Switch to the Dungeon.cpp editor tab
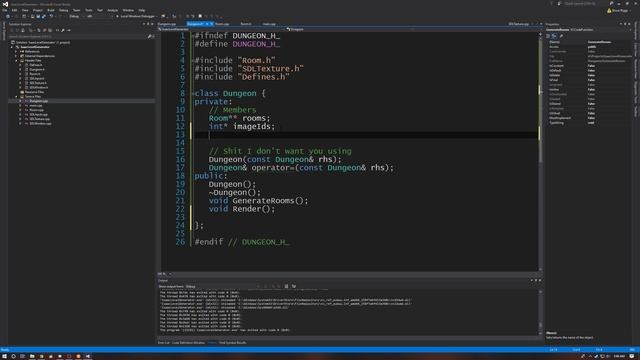This screenshot has width=640, height=360. (x=167, y=24)
